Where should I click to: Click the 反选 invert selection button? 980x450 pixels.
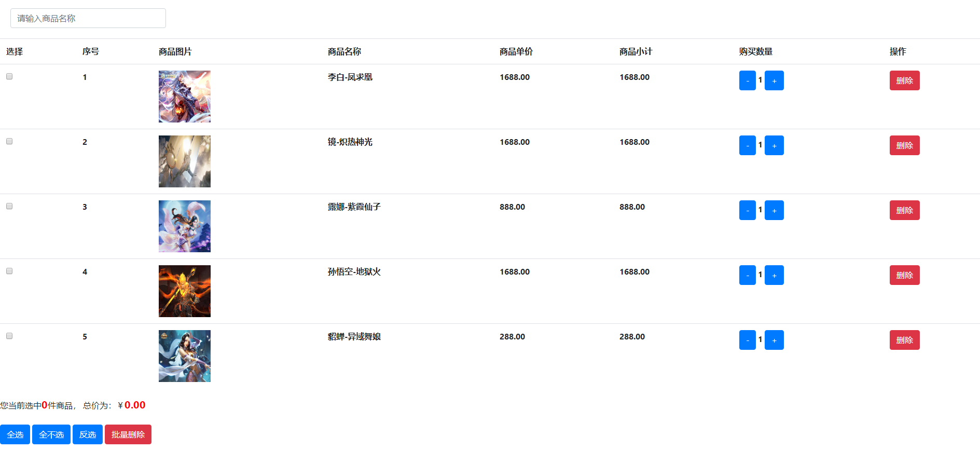[88, 434]
